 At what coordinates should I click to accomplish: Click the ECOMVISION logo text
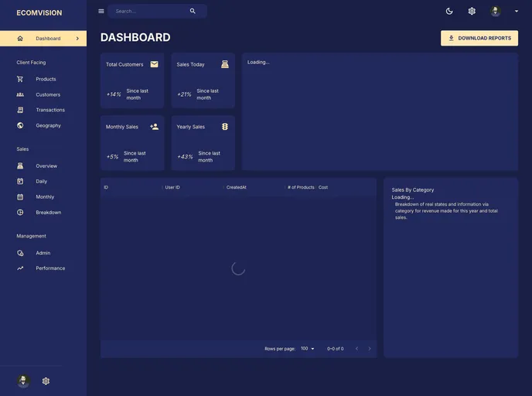[39, 13]
